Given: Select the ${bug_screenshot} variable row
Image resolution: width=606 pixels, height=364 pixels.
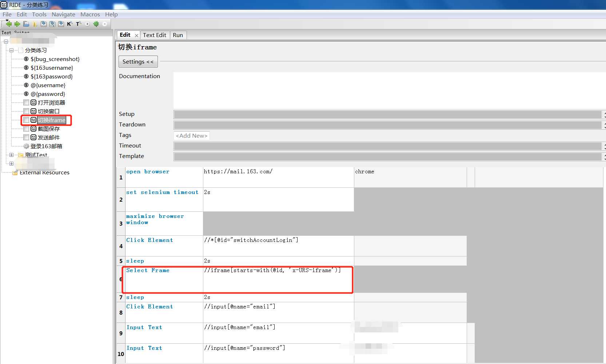Looking at the screenshot, I should (55, 59).
